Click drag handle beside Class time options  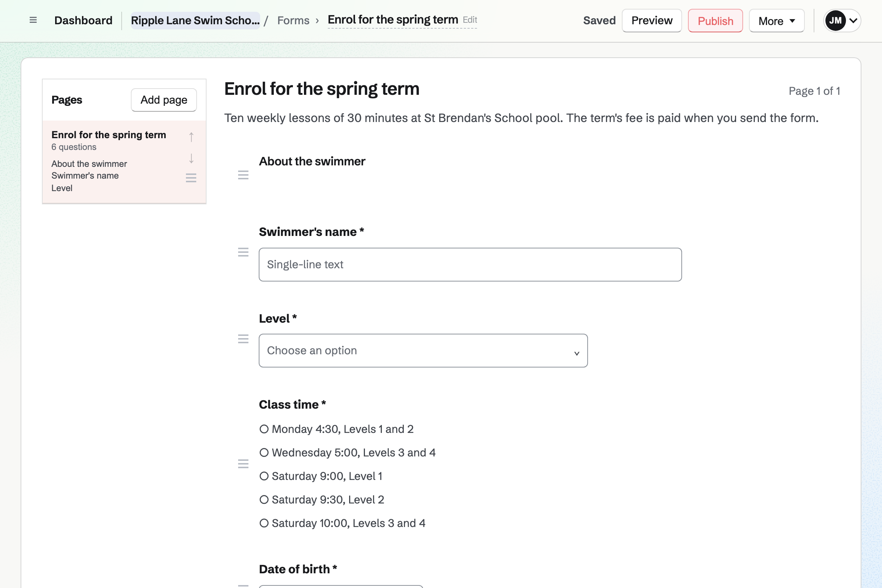click(243, 464)
